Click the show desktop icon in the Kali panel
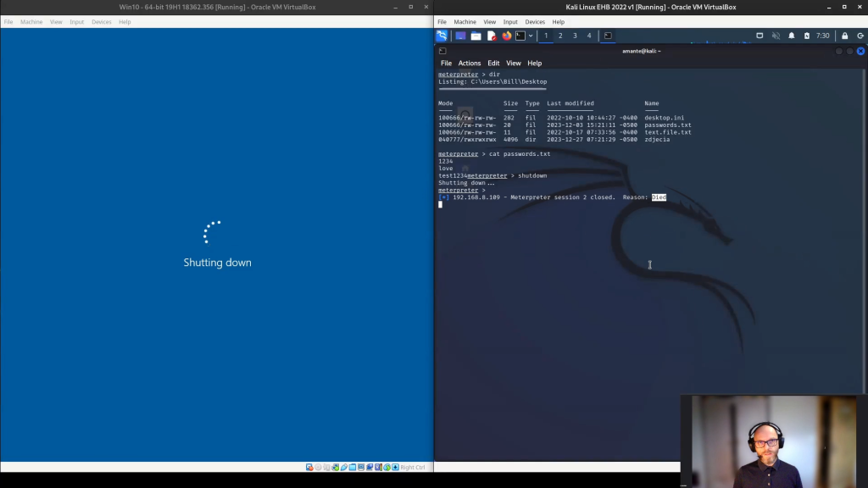Image resolution: width=868 pixels, height=488 pixels. [460, 36]
